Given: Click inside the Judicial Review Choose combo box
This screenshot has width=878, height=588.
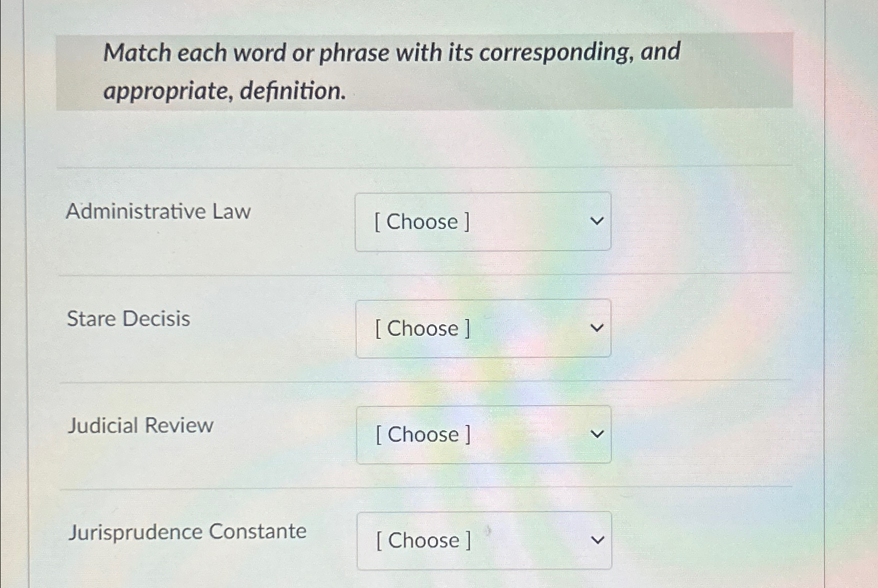Looking at the screenshot, I should pyautogui.click(x=483, y=434).
